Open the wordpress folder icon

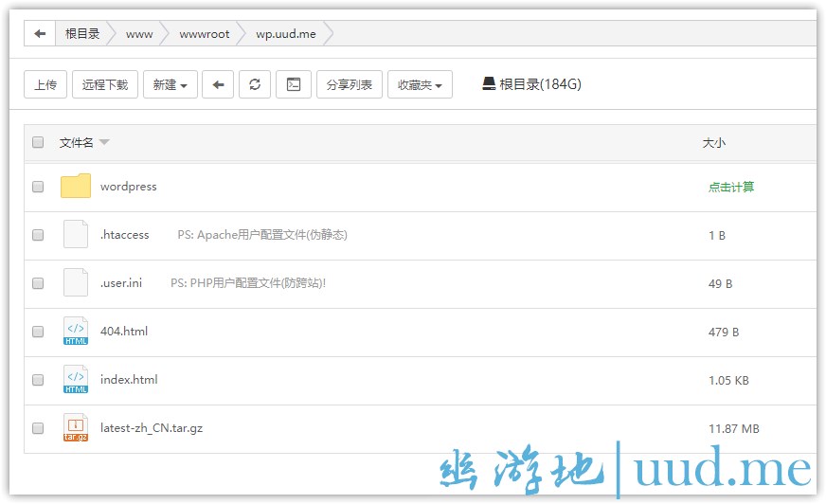coord(76,187)
